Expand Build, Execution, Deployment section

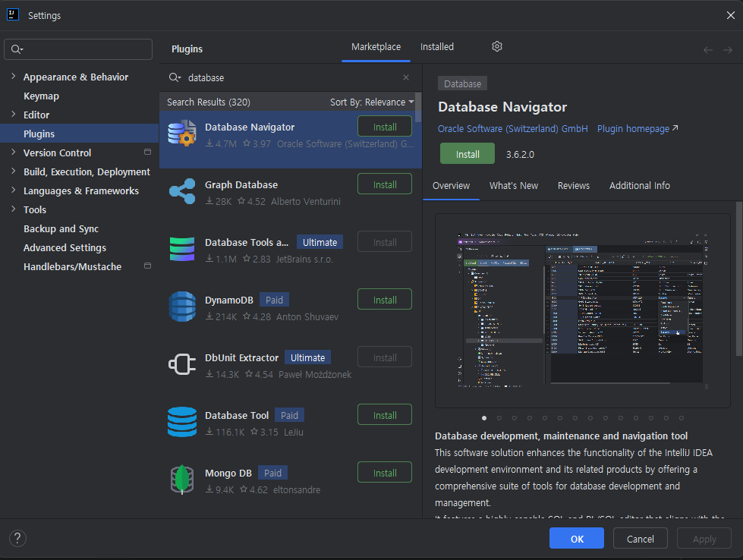[x=13, y=171]
